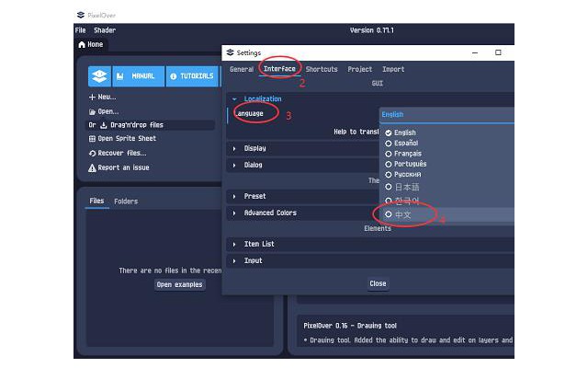Click the folder icon beside Open...

tap(92, 112)
